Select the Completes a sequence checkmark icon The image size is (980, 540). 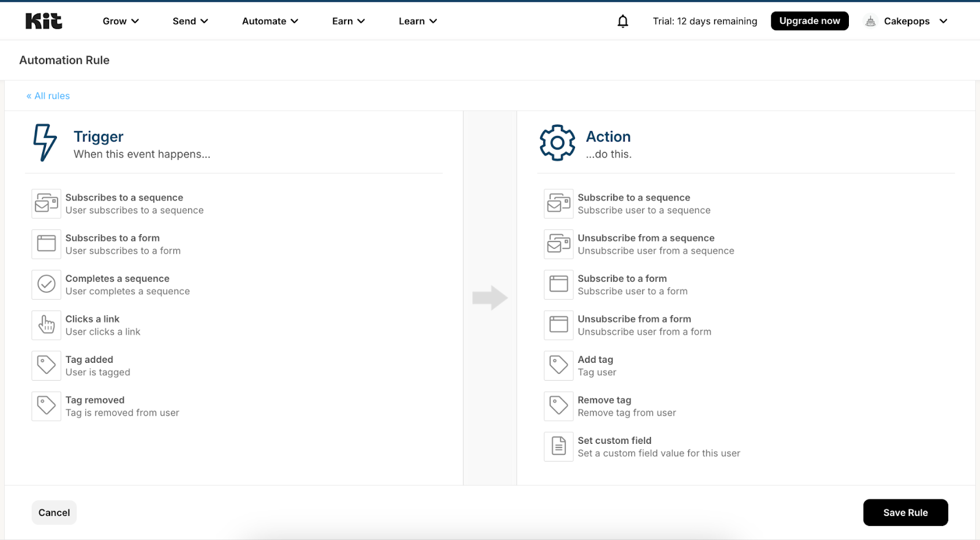(47, 284)
